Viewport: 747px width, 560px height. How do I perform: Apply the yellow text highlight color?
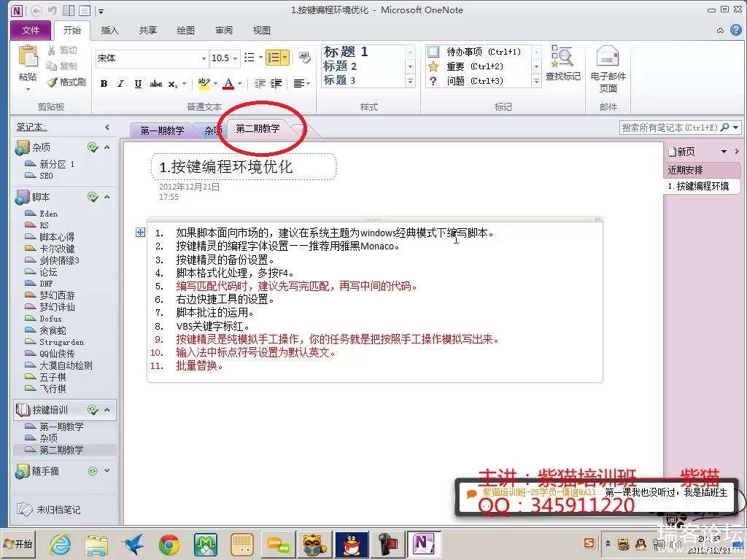pyautogui.click(x=203, y=84)
